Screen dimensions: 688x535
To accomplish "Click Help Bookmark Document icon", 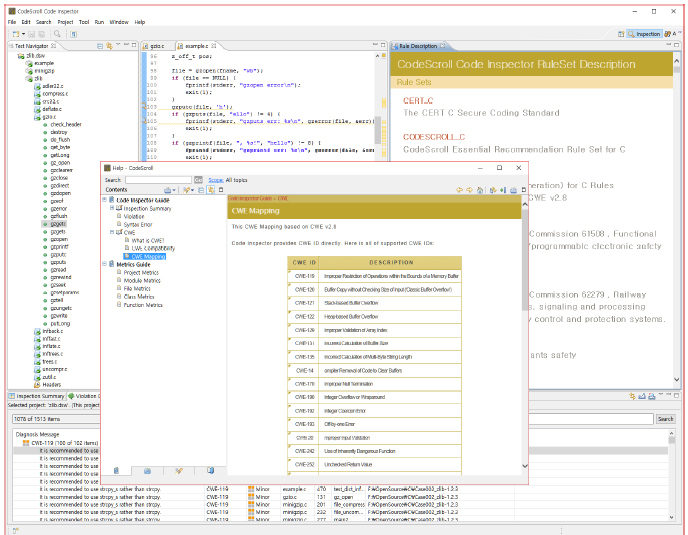I will [503, 190].
